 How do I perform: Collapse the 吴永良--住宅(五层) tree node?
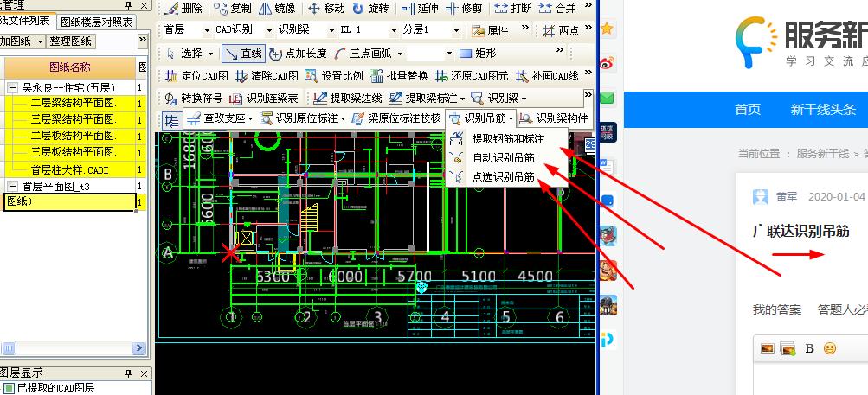[11, 88]
